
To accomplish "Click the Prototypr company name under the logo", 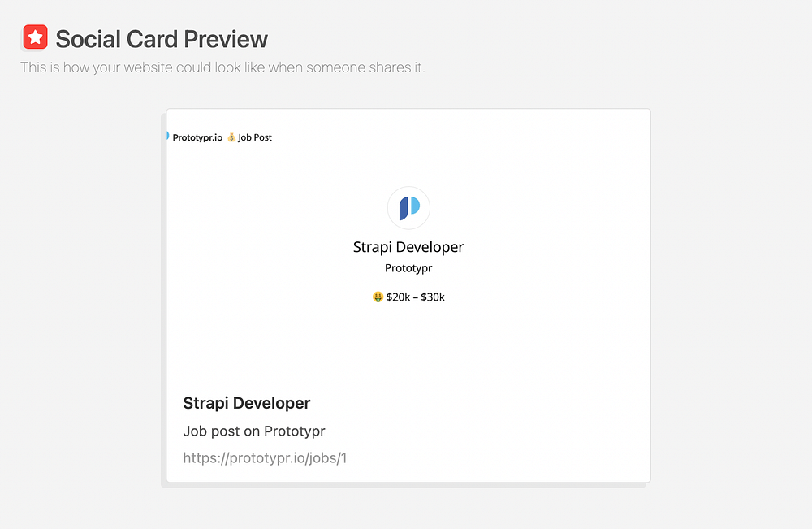I will 408,268.
